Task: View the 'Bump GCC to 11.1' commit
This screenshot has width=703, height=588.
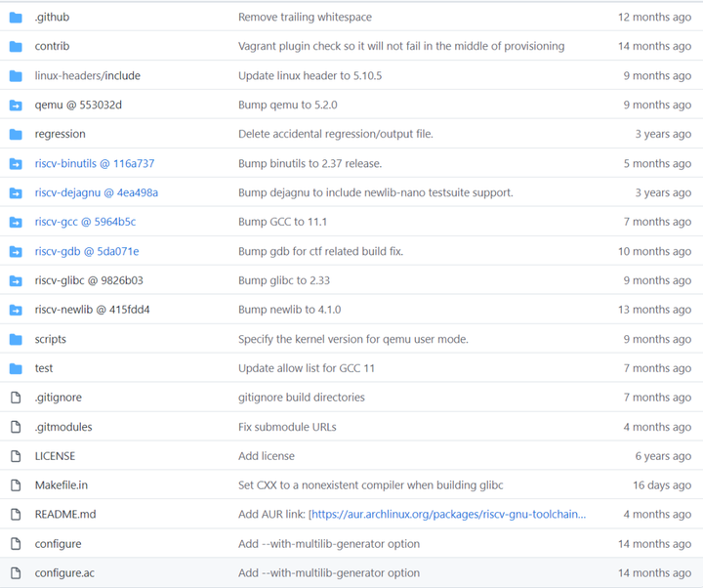Action: pos(282,223)
